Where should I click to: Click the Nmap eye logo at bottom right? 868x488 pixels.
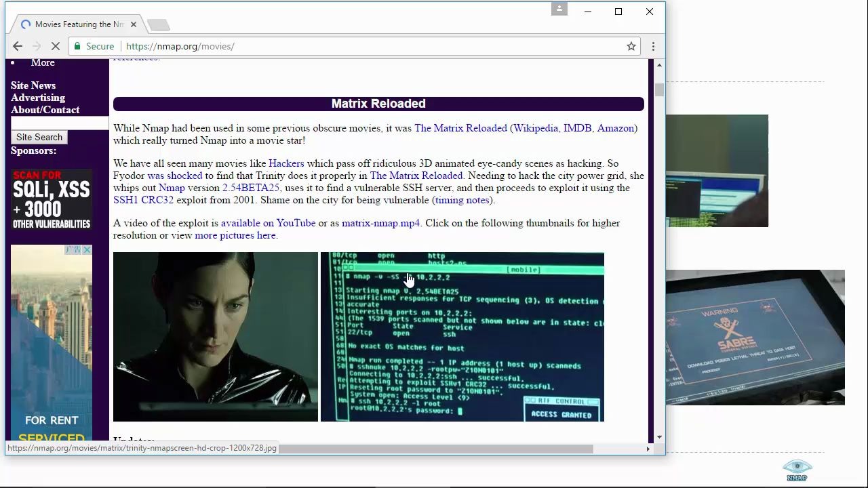(797, 469)
